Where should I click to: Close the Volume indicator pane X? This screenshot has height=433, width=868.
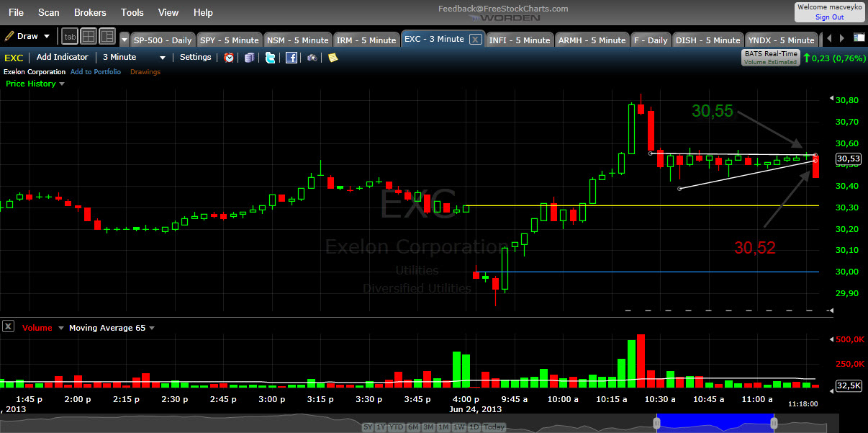pos(8,326)
